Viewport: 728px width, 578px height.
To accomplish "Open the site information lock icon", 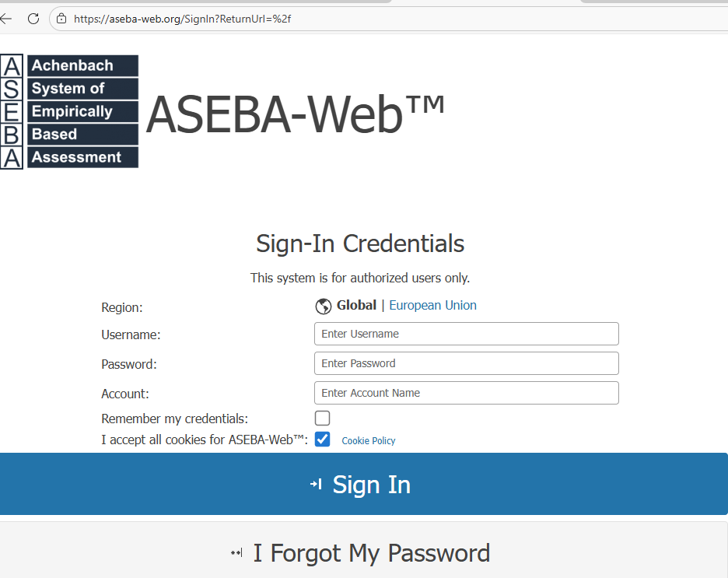I will click(x=61, y=19).
